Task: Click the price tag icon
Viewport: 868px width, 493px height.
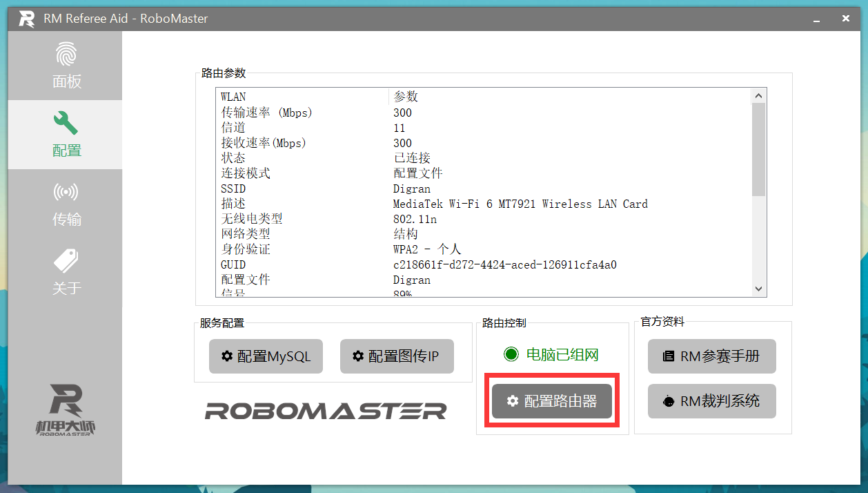Action: [66, 261]
